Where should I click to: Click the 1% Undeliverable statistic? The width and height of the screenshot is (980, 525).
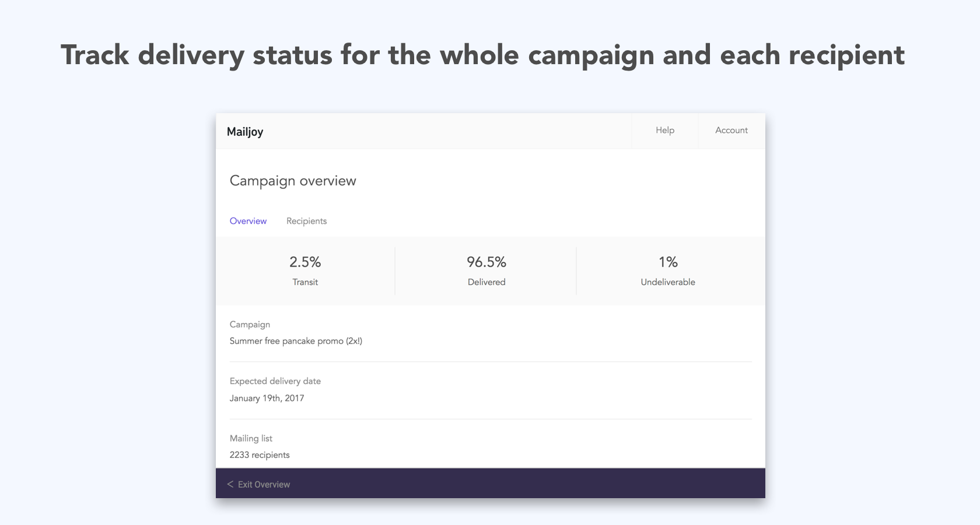(668, 262)
